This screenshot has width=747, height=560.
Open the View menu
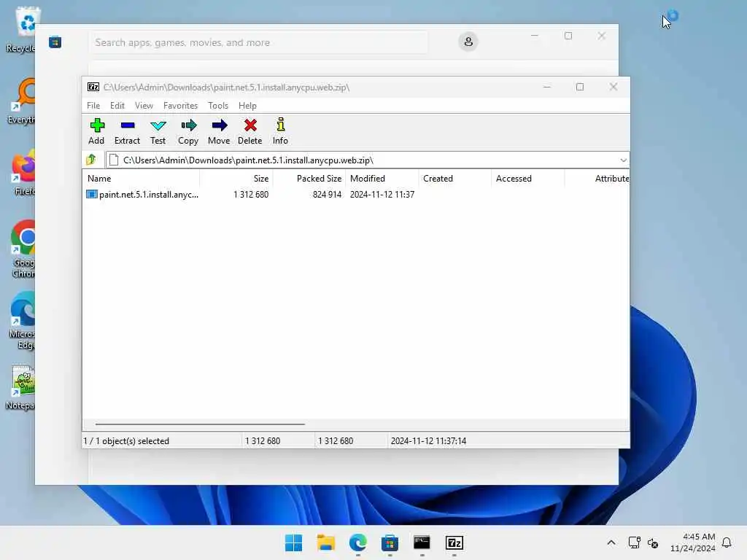[x=144, y=106]
